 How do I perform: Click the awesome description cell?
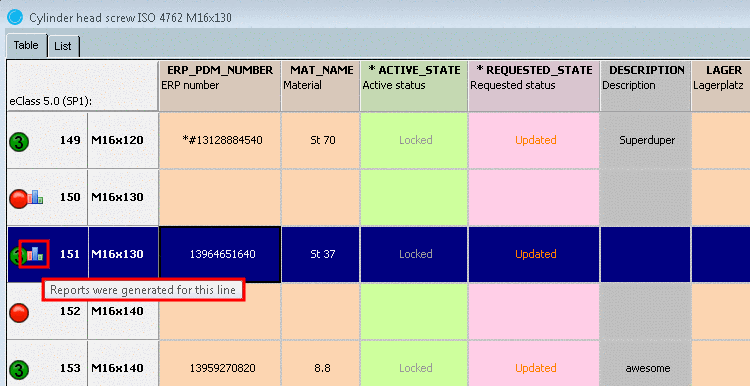pos(646,364)
